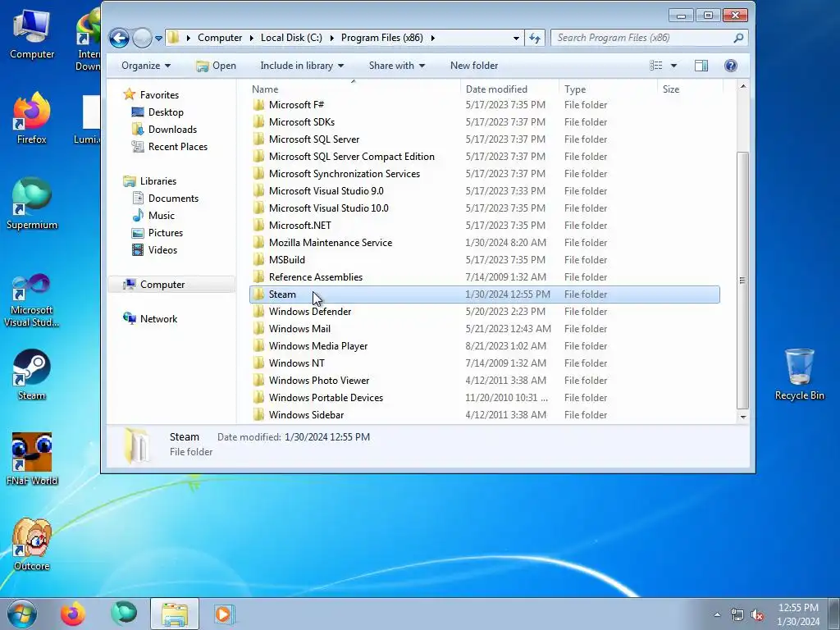Select Favorites in navigation pane
Screen dimensions: 840x630
(159, 95)
